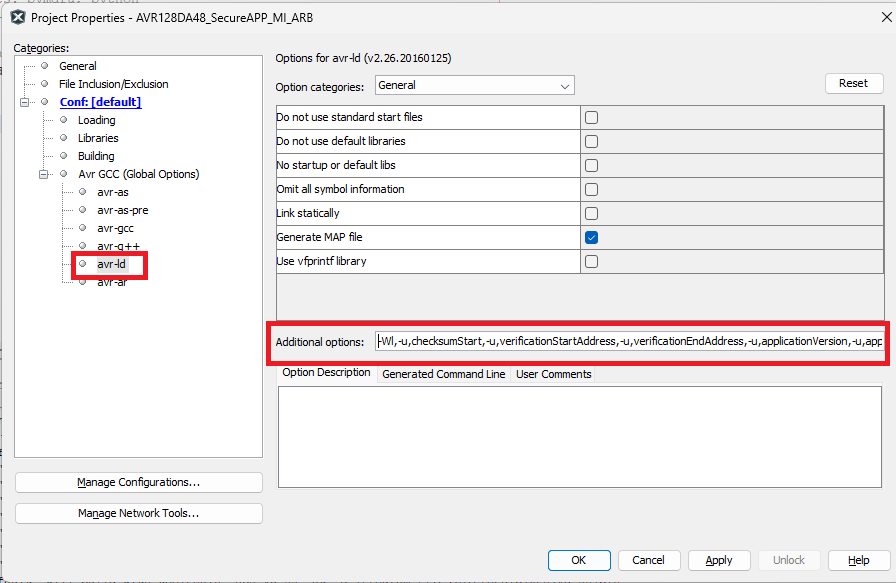Screen dimensions: 896x583
Task: Open the Libraries category
Action: click(x=98, y=138)
